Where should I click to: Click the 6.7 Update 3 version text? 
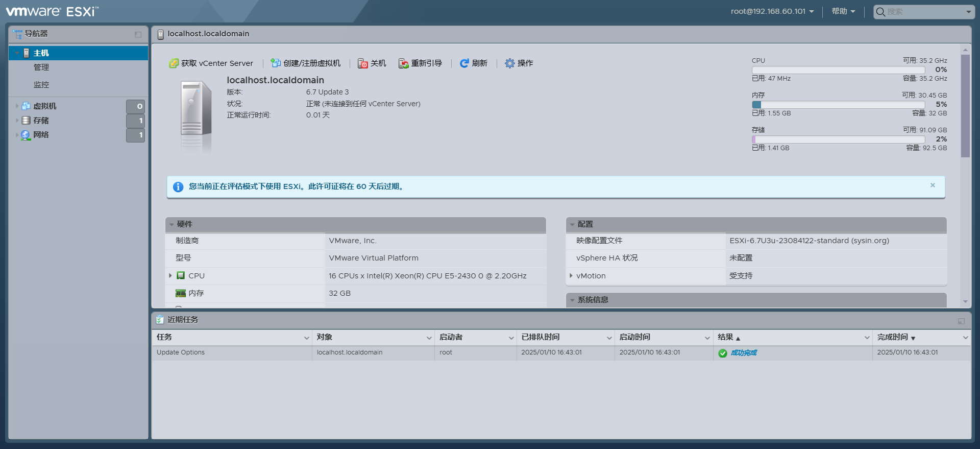pyautogui.click(x=327, y=92)
